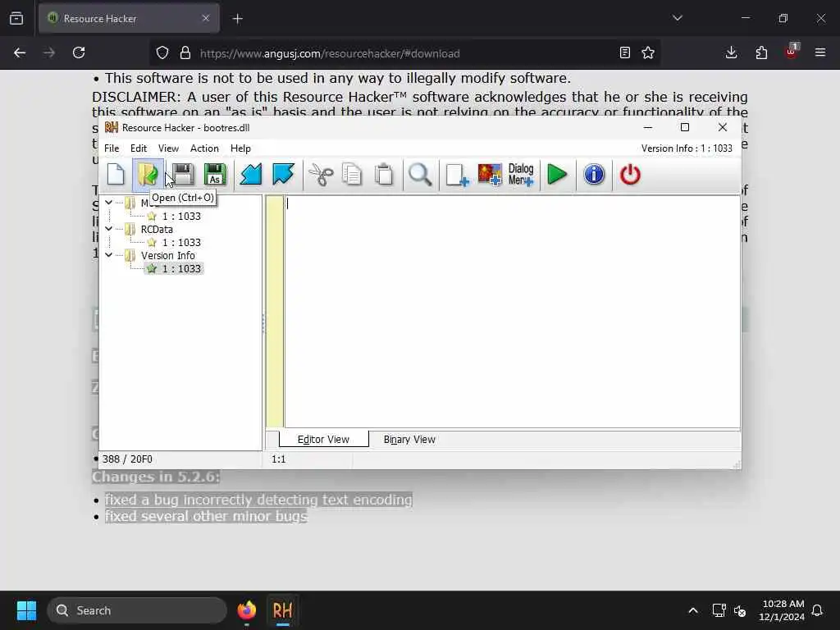Open the notifications bell in the taskbar
840x630 pixels.
pos(818,610)
